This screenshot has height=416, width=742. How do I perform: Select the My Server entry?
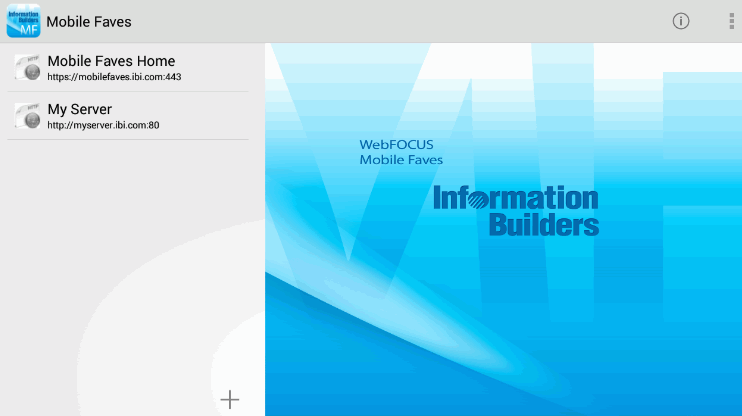click(128, 116)
